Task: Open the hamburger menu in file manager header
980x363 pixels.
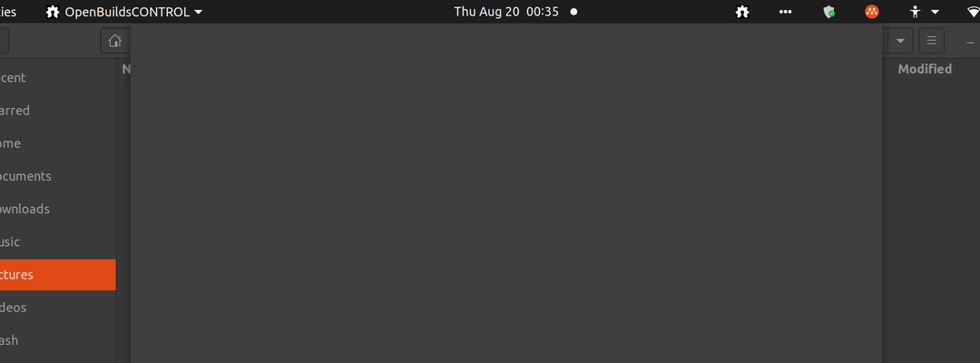Action: pos(931,41)
